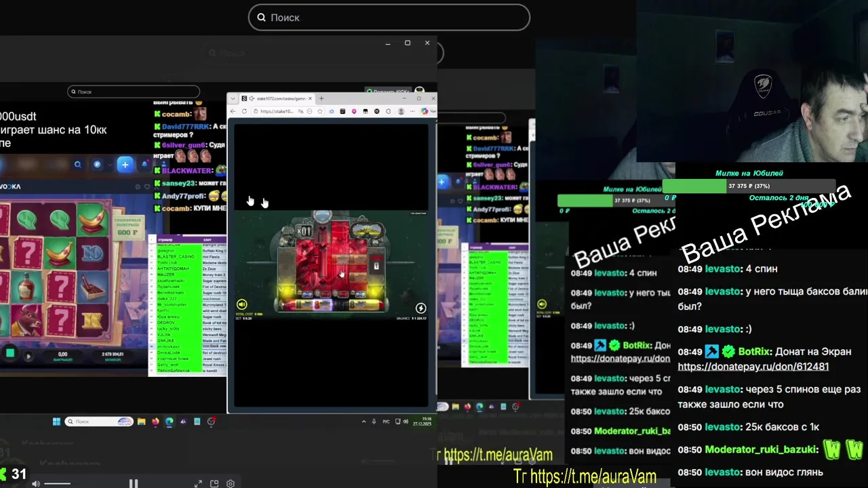Image resolution: width=868 pixels, height=488 pixels.
Task: Enter fullscreen with the player expand arrows
Action: (x=198, y=483)
